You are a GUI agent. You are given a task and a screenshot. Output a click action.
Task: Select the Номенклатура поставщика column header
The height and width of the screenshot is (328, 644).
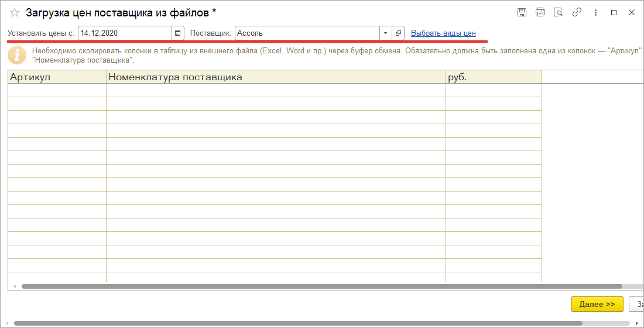pos(275,77)
